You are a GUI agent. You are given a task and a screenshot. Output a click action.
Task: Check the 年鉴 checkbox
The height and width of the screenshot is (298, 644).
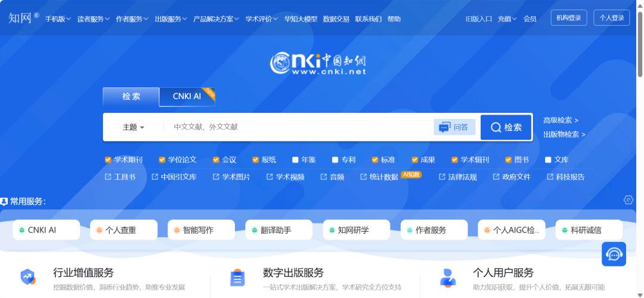295,159
